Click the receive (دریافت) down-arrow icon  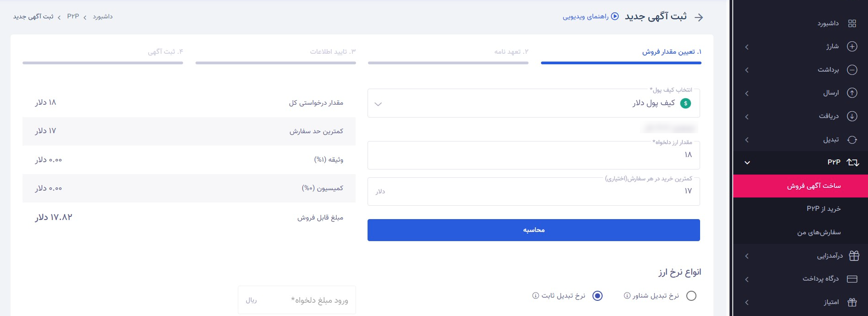point(852,116)
